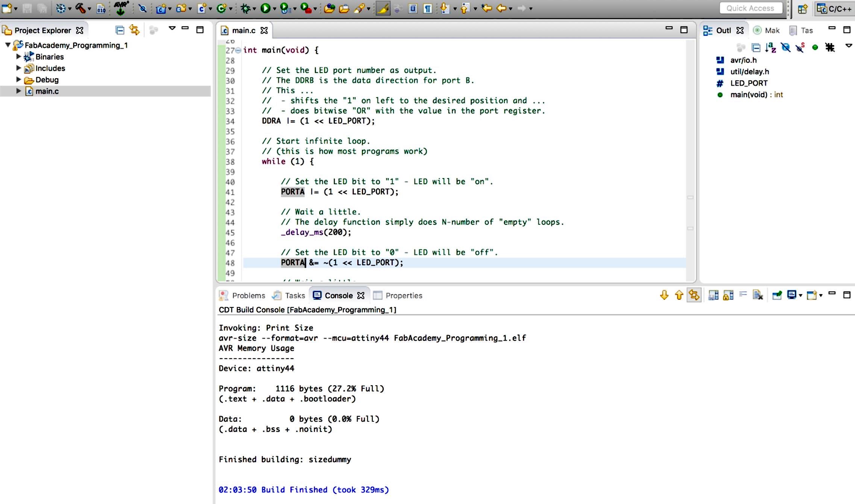Screen dimensions: 855x504
Task: Click the bug Debug icon
Action: pyautogui.click(x=245, y=8)
